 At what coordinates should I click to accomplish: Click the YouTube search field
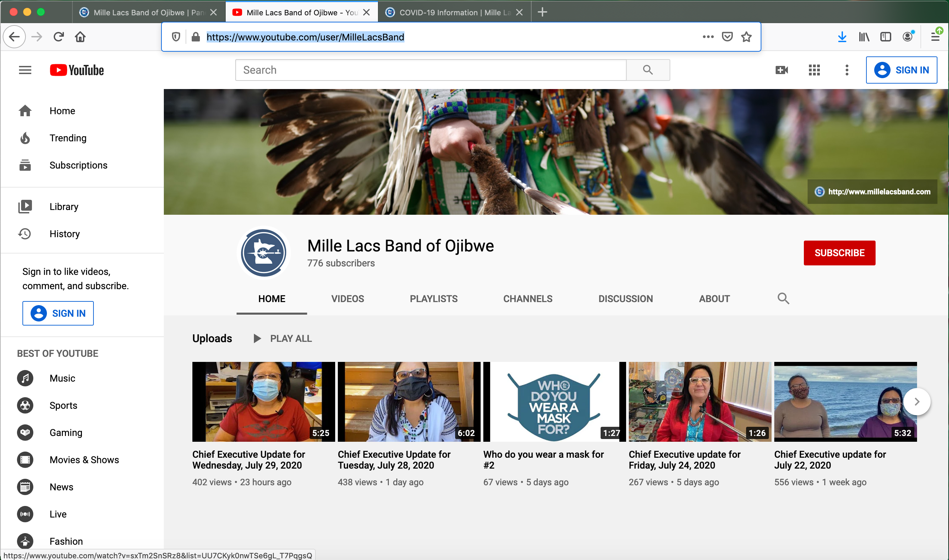click(431, 70)
